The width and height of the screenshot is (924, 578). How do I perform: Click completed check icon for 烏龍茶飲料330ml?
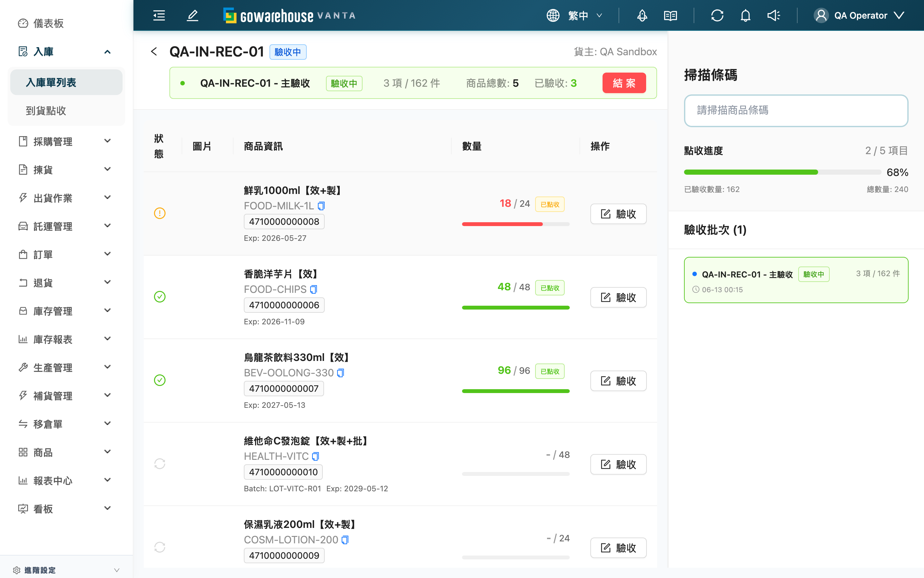(x=159, y=380)
